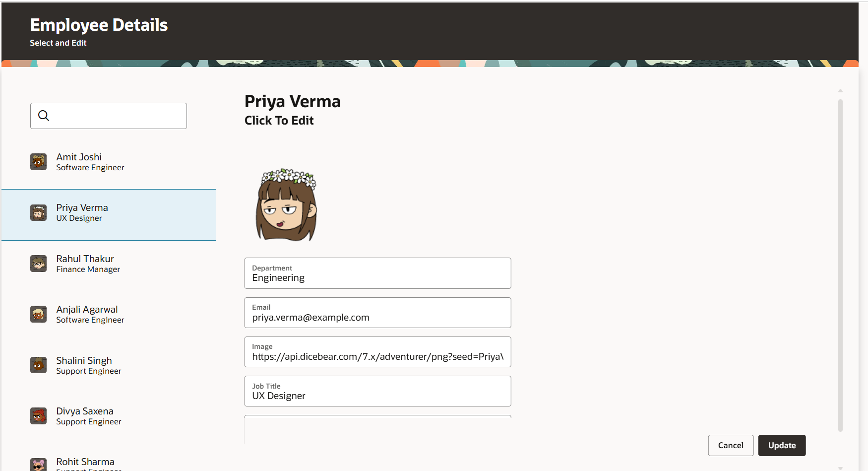Focus the employee search field
The height and width of the screenshot is (471, 868).
pos(109,116)
